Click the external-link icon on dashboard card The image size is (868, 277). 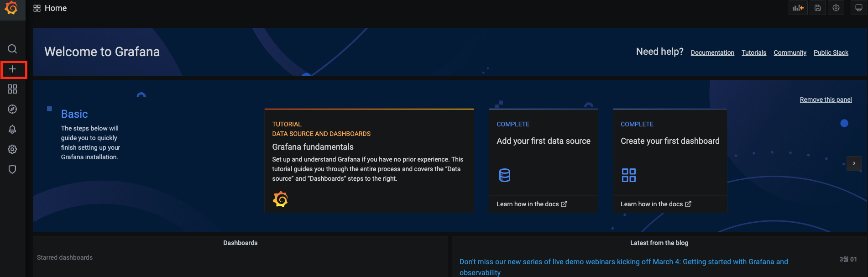pyautogui.click(x=688, y=204)
